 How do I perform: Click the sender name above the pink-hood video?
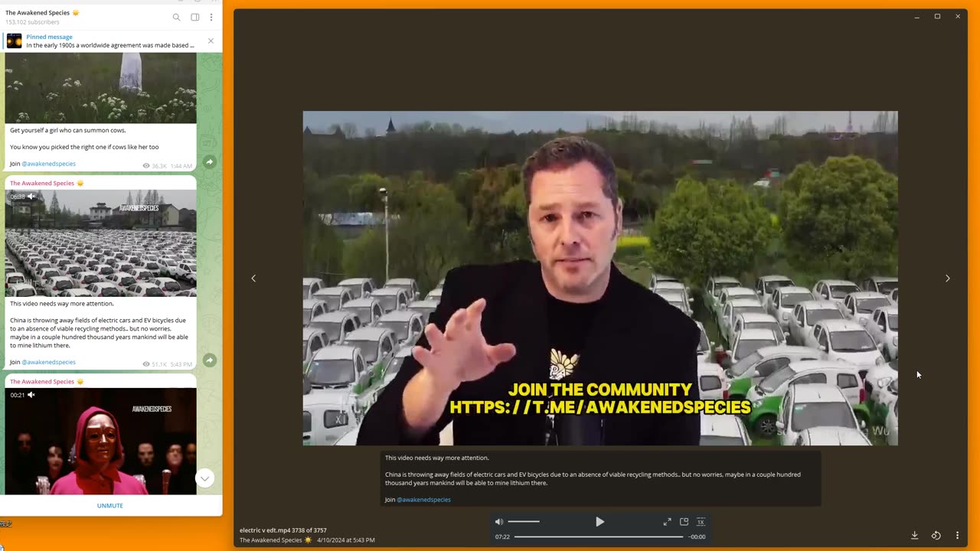tap(47, 382)
